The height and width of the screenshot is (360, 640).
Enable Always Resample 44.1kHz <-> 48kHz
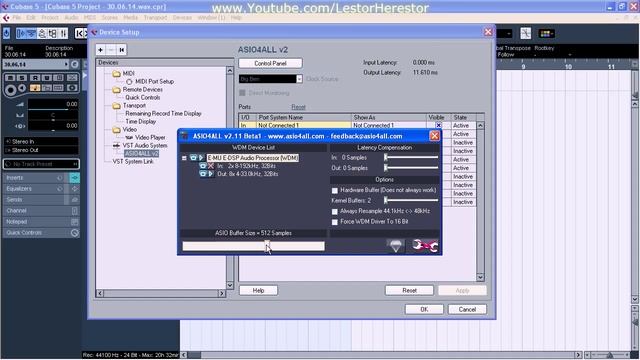coord(335,211)
